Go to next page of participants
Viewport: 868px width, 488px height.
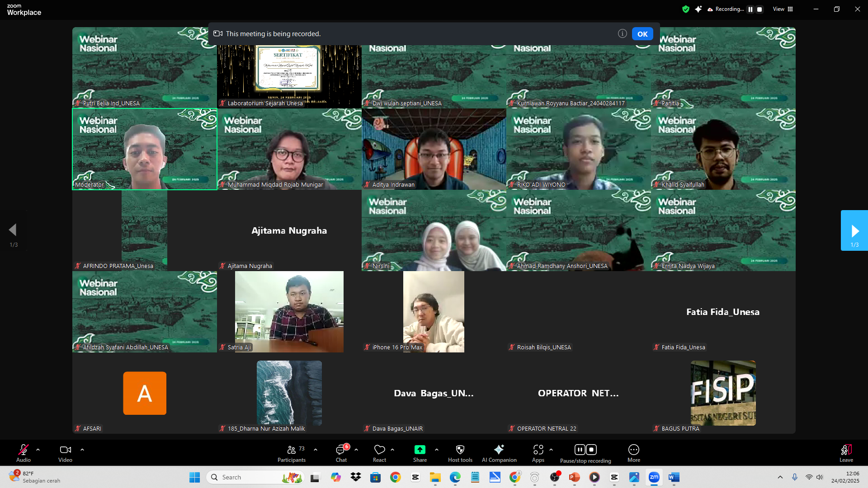(x=854, y=231)
